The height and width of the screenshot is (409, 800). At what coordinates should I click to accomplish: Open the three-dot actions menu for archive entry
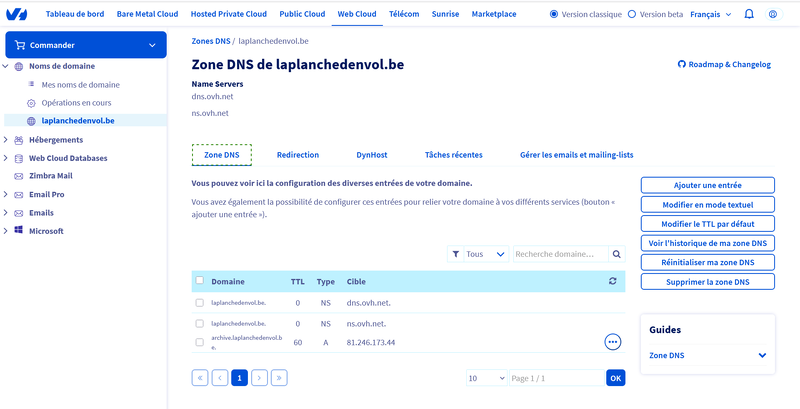click(x=613, y=342)
